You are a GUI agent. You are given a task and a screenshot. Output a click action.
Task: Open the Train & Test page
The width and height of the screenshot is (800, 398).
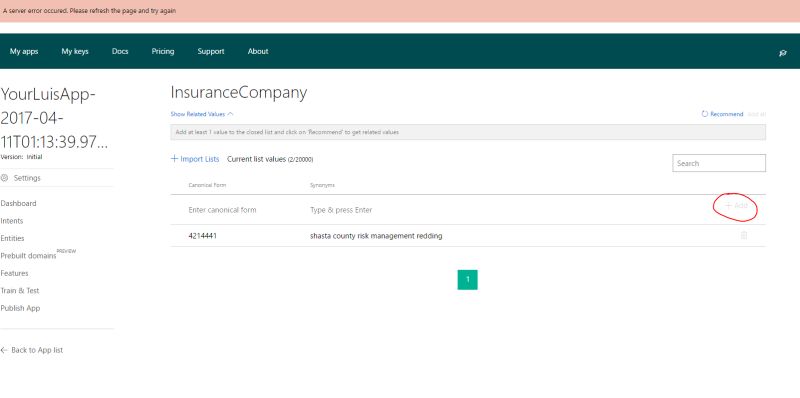(x=20, y=290)
